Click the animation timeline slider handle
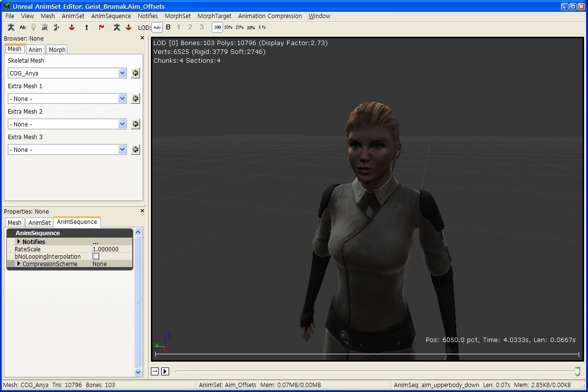The width and height of the screenshot is (588, 392). (577, 372)
